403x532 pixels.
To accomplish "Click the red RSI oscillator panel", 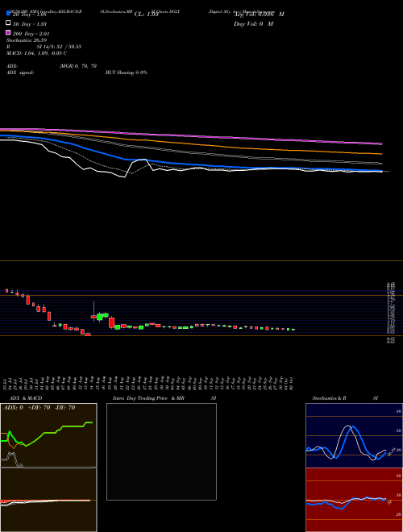I will pyautogui.click(x=354, y=500).
